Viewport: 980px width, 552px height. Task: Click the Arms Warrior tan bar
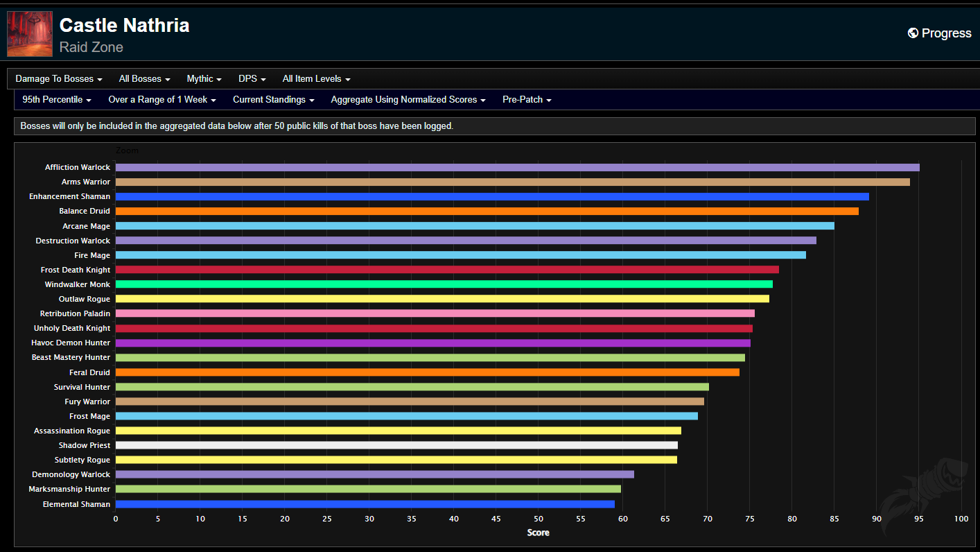point(512,182)
